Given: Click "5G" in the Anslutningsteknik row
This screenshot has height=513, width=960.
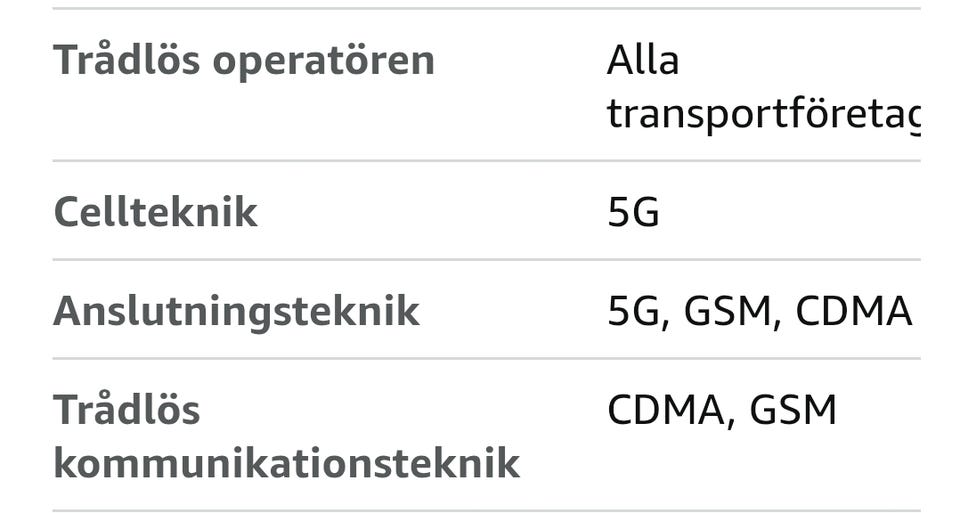Looking at the screenshot, I should click(633, 311).
